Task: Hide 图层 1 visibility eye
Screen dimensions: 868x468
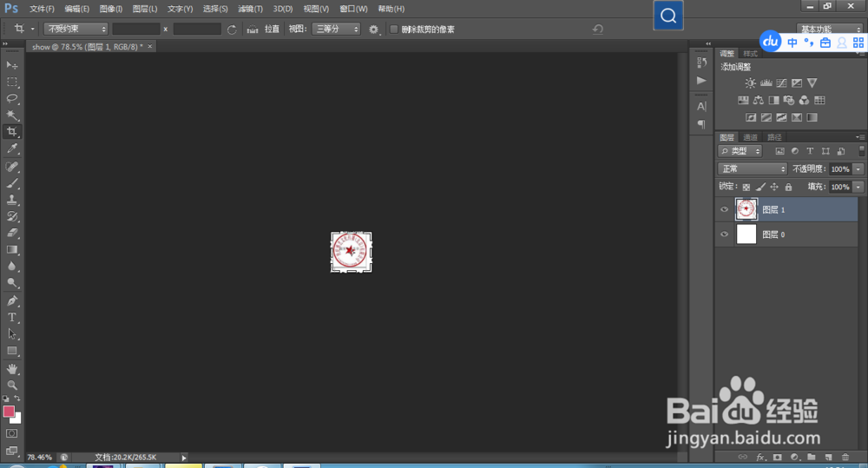Action: pyautogui.click(x=724, y=209)
